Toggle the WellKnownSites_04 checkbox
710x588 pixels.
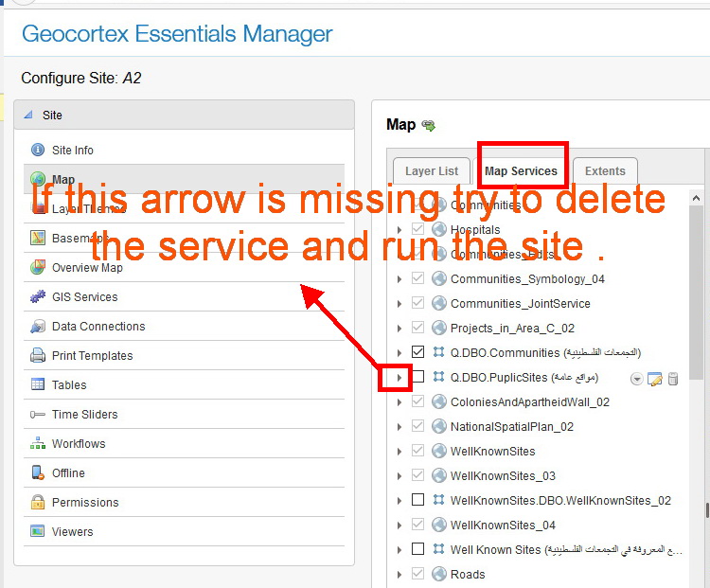[x=417, y=525]
